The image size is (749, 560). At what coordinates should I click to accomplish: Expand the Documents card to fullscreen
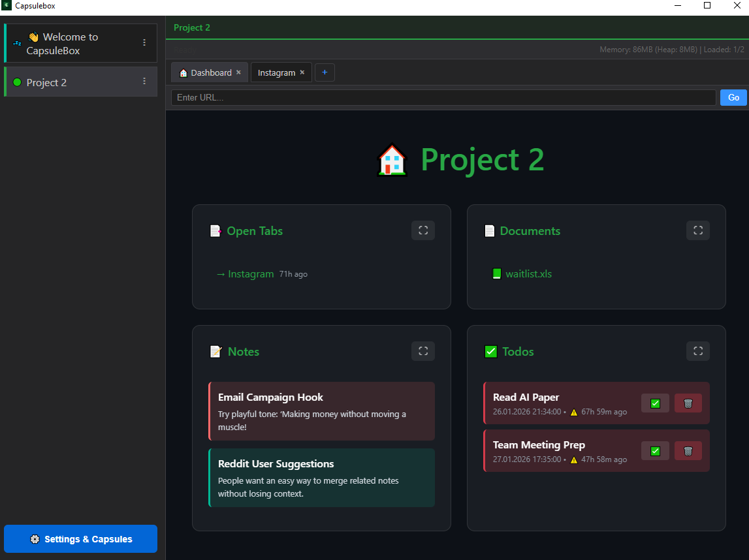697,230
